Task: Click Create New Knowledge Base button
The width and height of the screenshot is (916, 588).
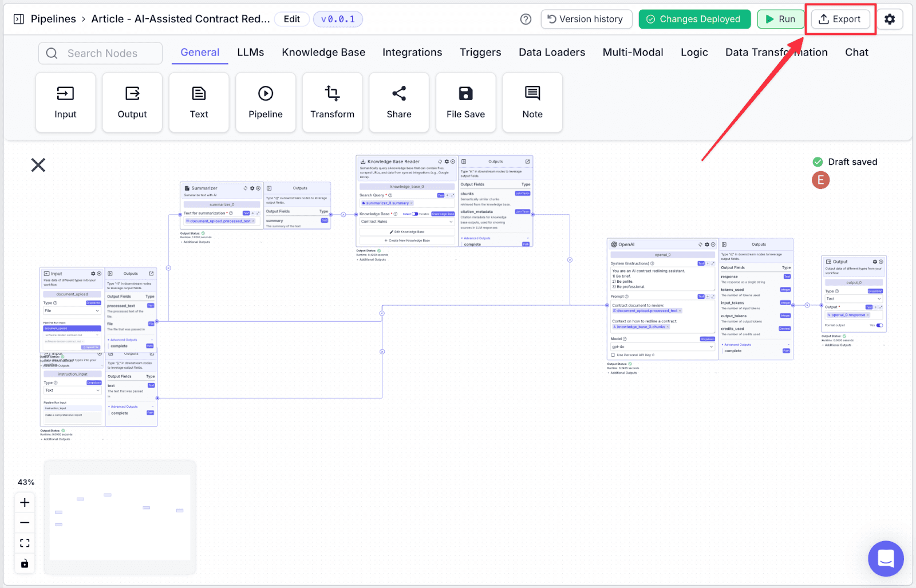Action: click(407, 240)
